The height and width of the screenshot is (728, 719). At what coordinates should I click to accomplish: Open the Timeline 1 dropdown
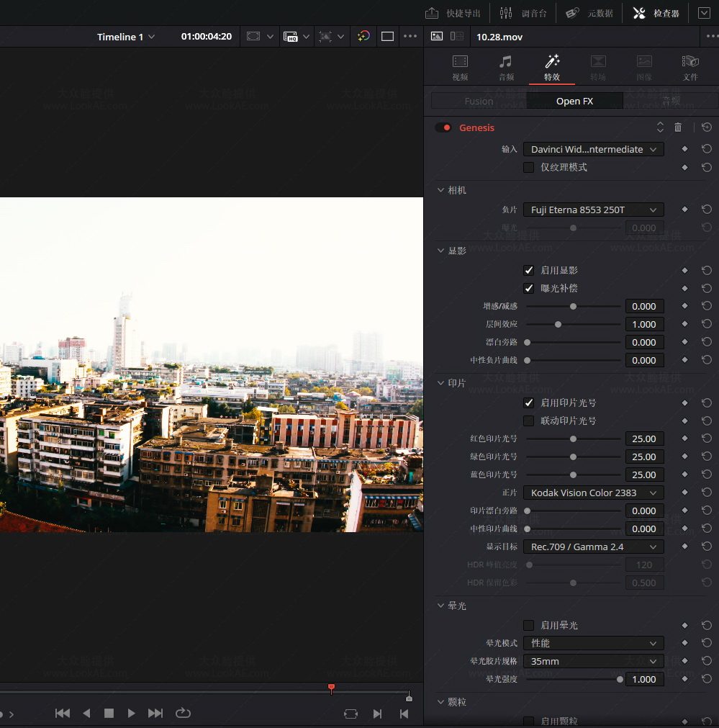click(125, 37)
